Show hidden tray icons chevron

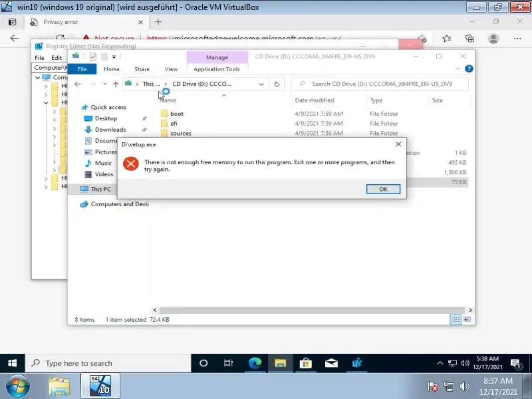coord(440,363)
